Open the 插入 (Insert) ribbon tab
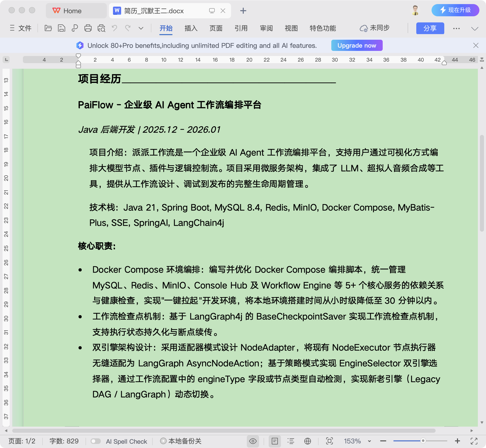This screenshot has width=486, height=448. click(x=191, y=28)
